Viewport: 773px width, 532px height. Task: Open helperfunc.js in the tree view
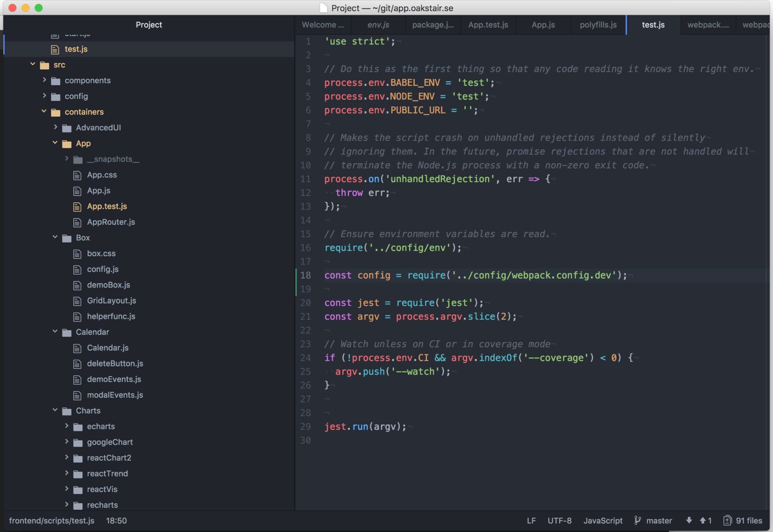click(x=111, y=317)
